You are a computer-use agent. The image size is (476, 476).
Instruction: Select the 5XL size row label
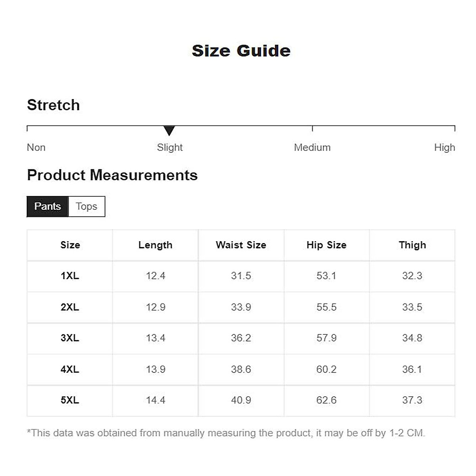[x=70, y=400]
